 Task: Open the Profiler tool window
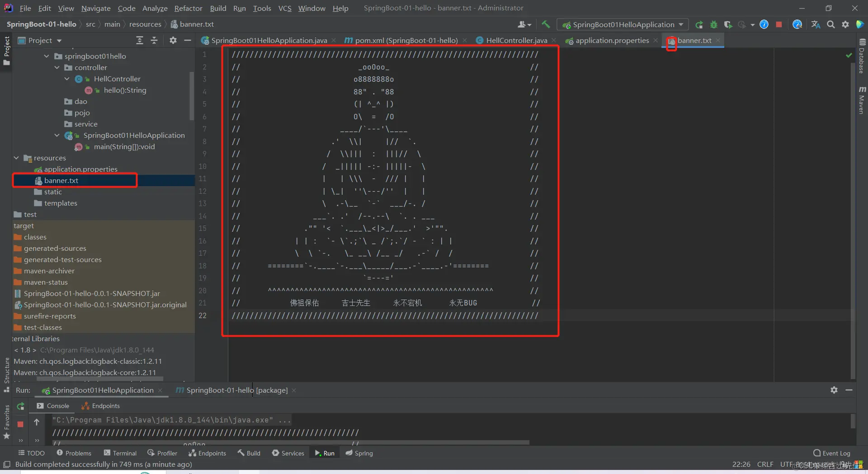(162, 453)
